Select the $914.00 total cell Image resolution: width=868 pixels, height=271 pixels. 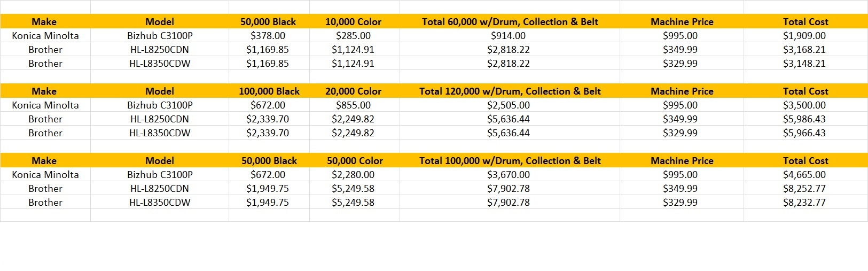pyautogui.click(x=508, y=36)
